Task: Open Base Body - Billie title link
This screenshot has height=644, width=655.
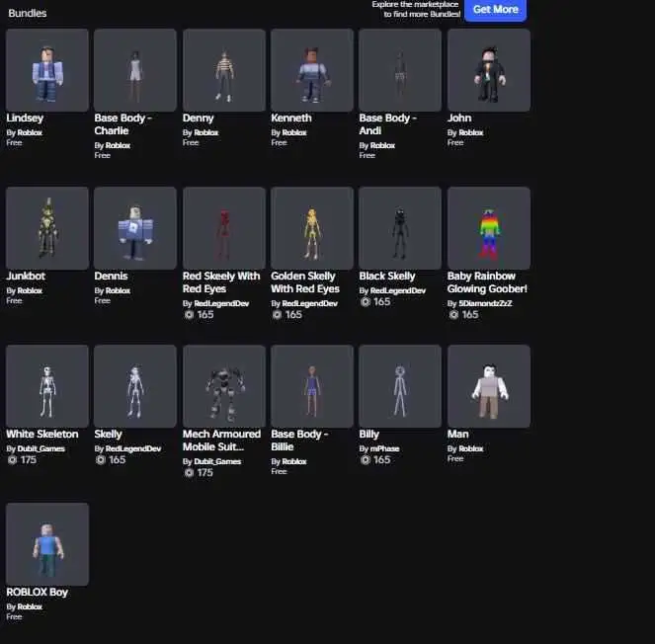Action: point(299,441)
